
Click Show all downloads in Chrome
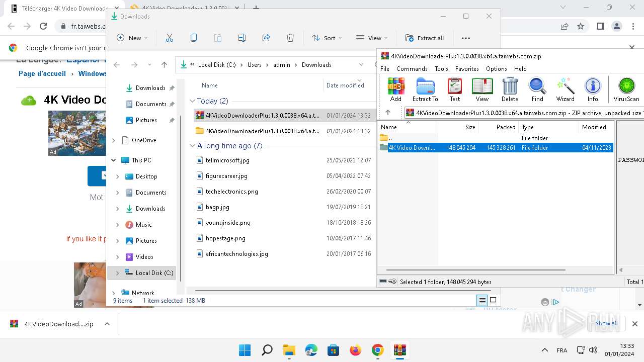click(606, 323)
